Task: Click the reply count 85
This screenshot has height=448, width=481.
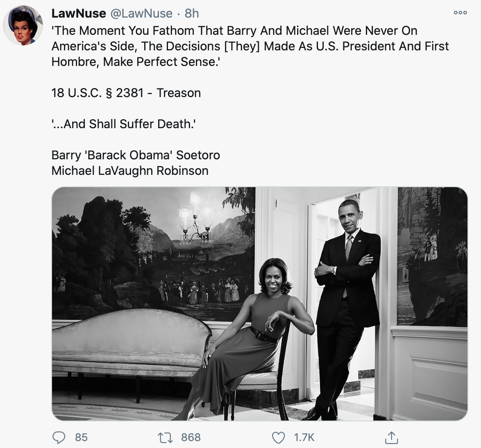Action: tap(81, 437)
